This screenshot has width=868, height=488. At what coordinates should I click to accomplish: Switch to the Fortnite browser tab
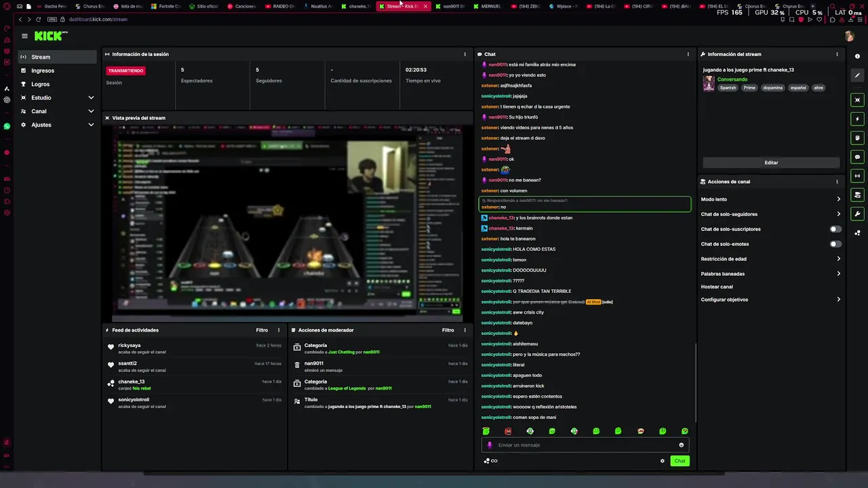pyautogui.click(x=166, y=6)
